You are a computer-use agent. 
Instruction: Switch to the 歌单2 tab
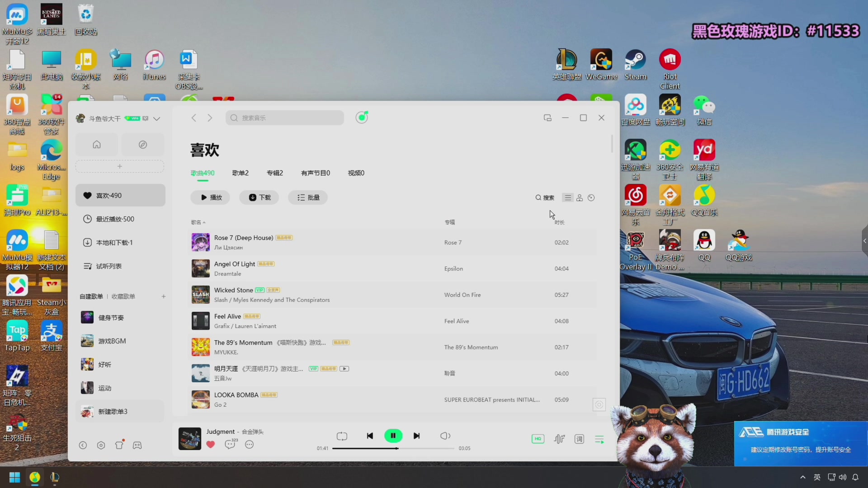point(240,173)
